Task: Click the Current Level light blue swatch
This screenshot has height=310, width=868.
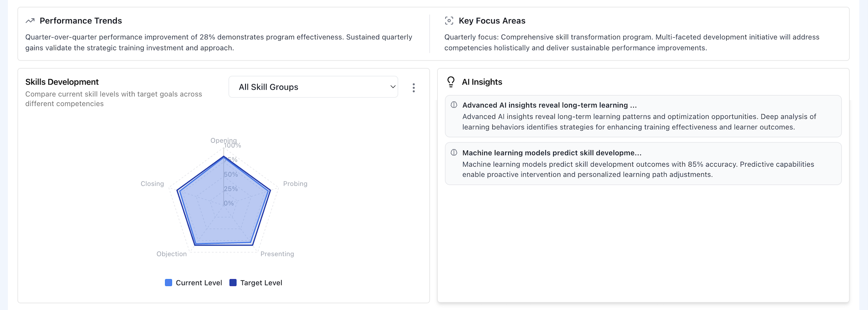Action: (169, 283)
